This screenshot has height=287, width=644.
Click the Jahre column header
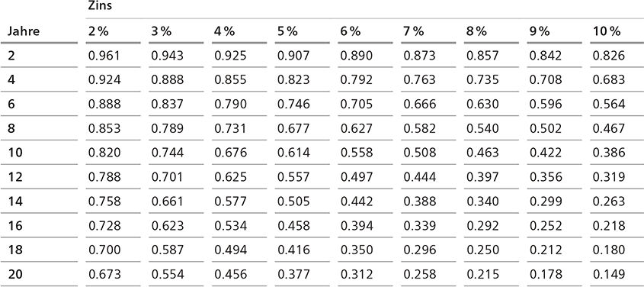click(x=24, y=31)
